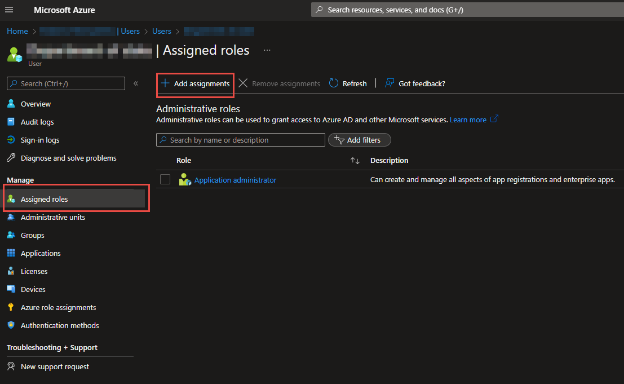This screenshot has height=384, width=624.
Task: Open Audit logs
Action: [37, 122]
